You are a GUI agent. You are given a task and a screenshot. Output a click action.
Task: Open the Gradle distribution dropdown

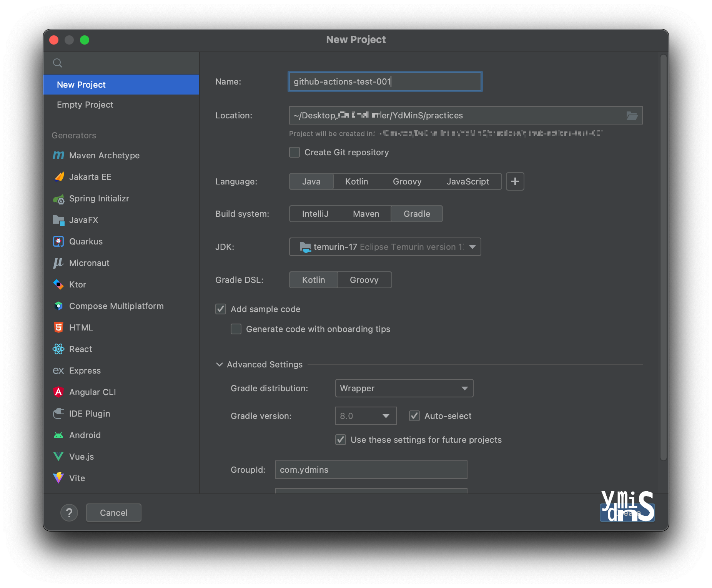[x=404, y=388]
